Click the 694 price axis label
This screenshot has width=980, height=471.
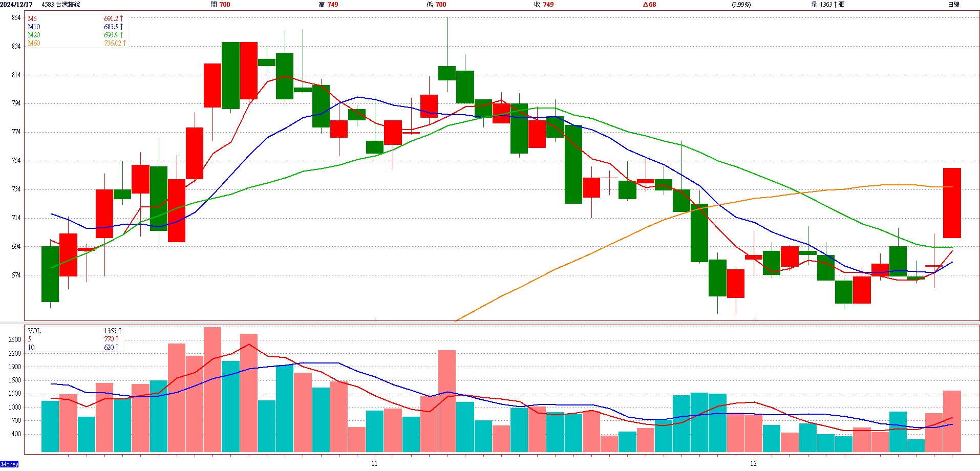click(x=16, y=246)
